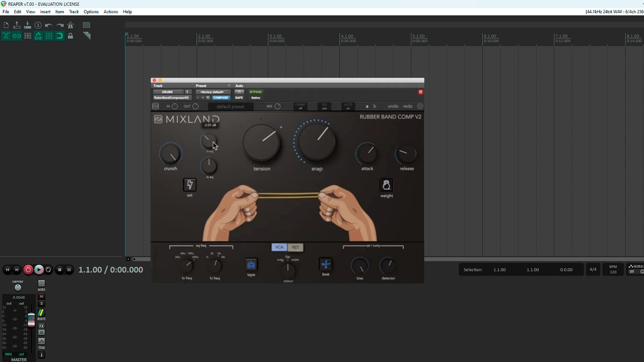Toggle grid lines icon
The height and width of the screenshot is (362, 644).
pos(49,36)
